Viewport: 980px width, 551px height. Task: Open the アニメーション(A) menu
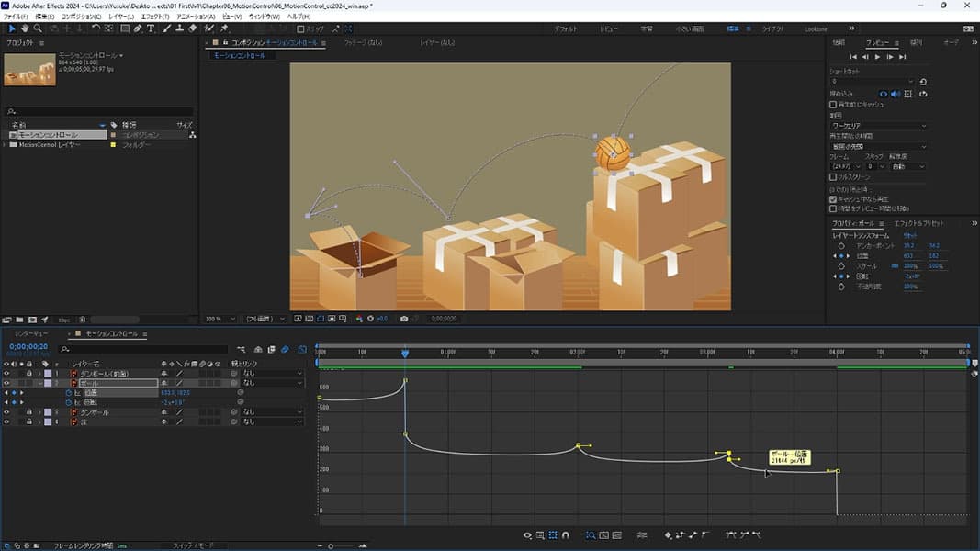tap(197, 17)
